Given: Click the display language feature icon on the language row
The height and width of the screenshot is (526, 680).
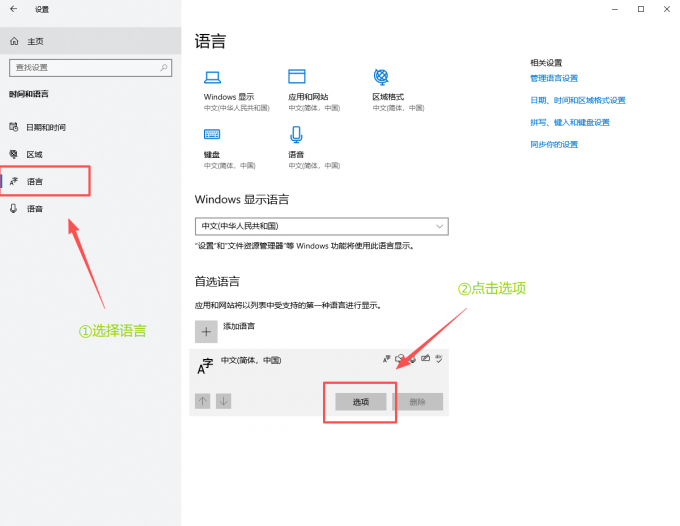Looking at the screenshot, I should [x=386, y=359].
